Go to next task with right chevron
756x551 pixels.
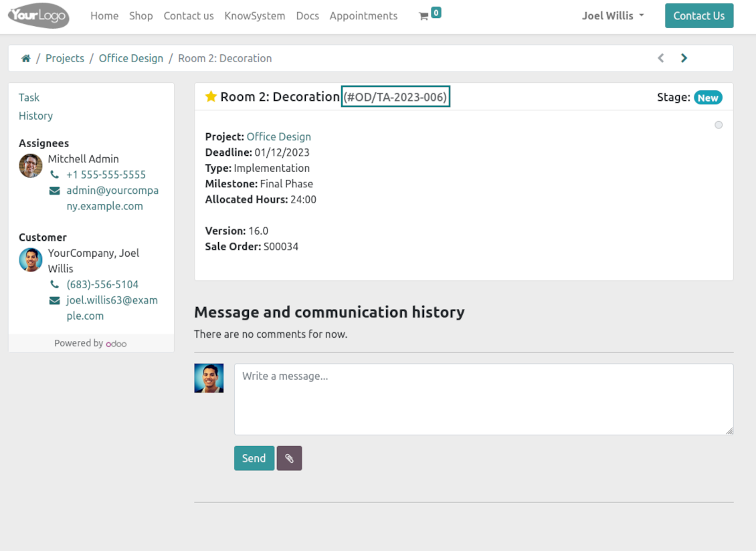(684, 58)
